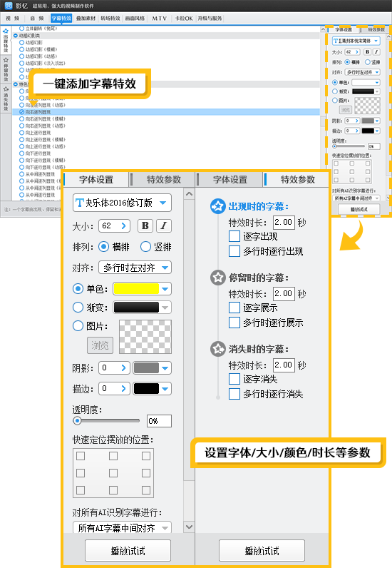Select the 渐变 radio in the enlarged panel

(x=78, y=307)
